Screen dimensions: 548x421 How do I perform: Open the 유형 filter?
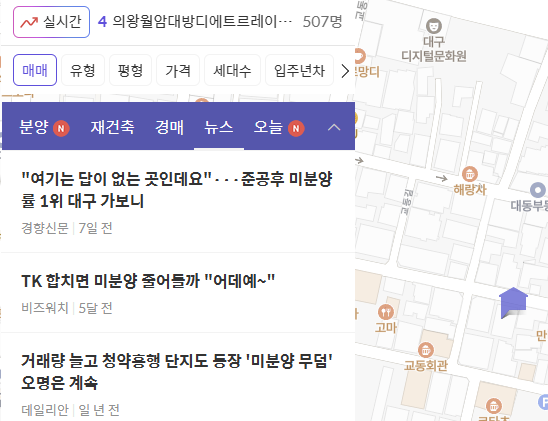click(83, 70)
